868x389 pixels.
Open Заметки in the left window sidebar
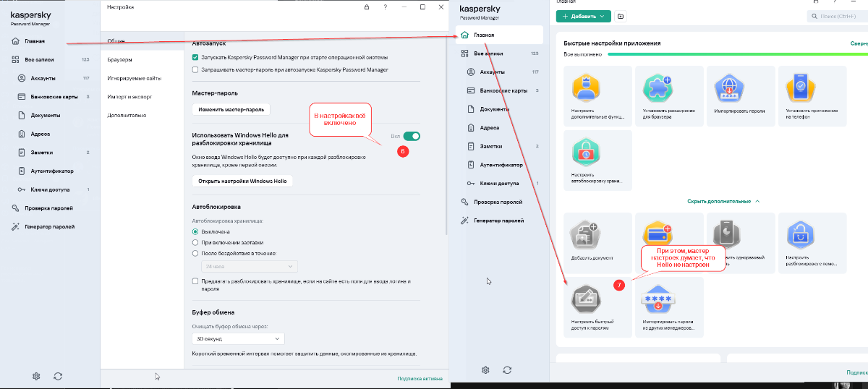tap(41, 153)
